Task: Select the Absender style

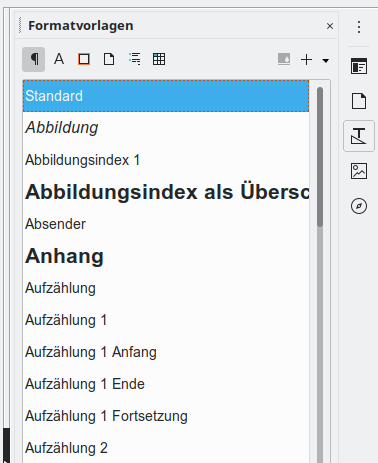Action: (x=166, y=224)
